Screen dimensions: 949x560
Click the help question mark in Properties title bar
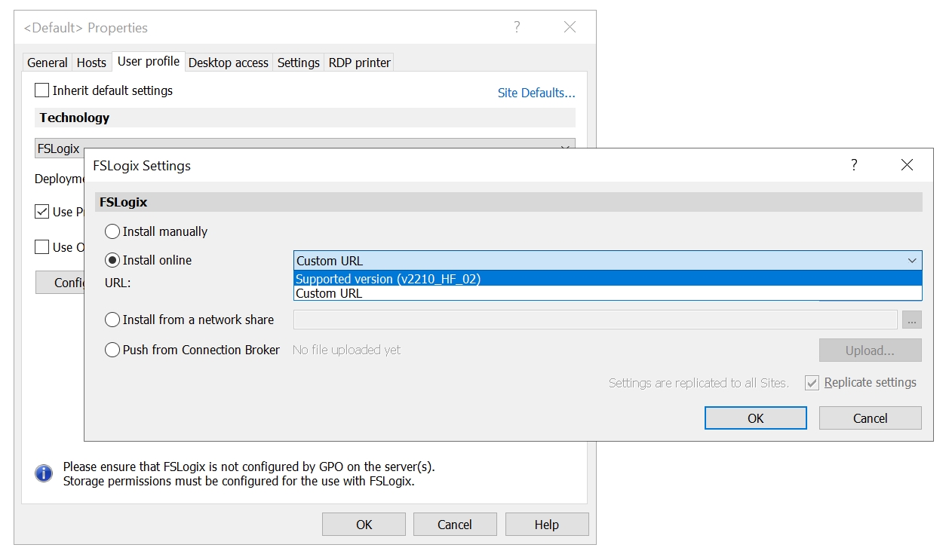click(x=517, y=27)
